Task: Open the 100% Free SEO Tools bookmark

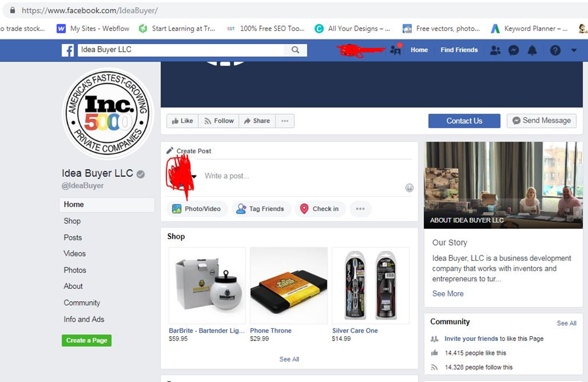Action: 266,28
